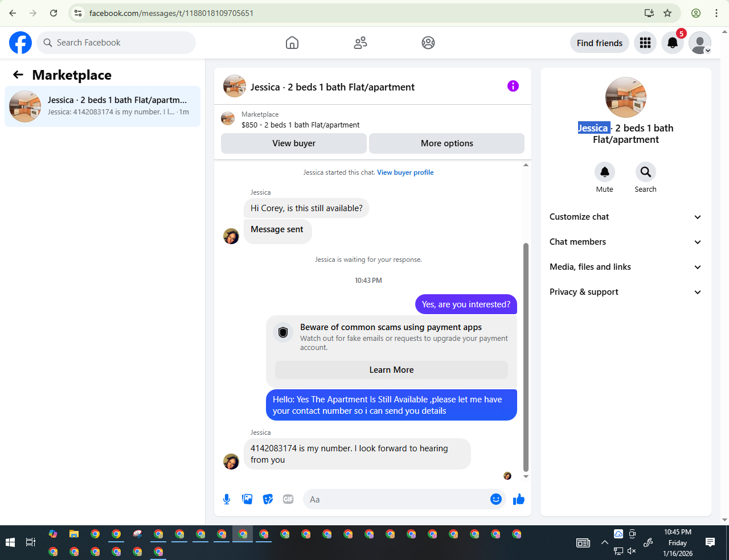Click 'Hi Corey, is this still available?' message
The width and height of the screenshot is (729, 560).
click(x=306, y=208)
